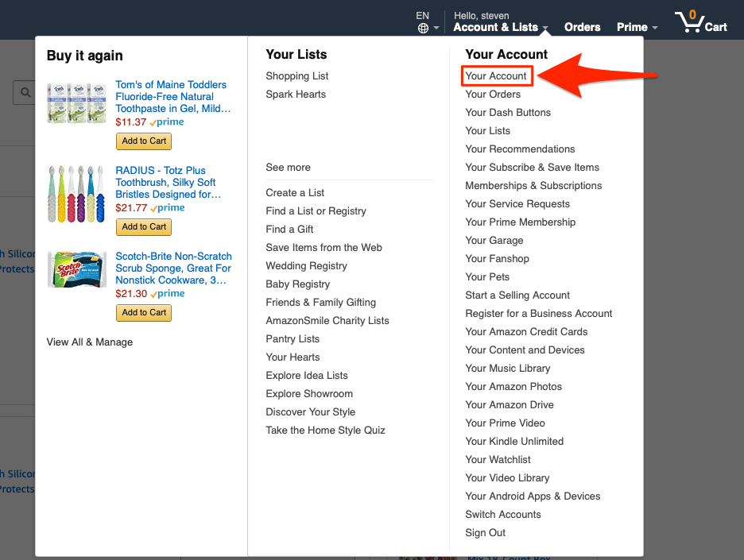744x560 pixels.
Task: Open Orders in the top navigation
Action: [582, 27]
